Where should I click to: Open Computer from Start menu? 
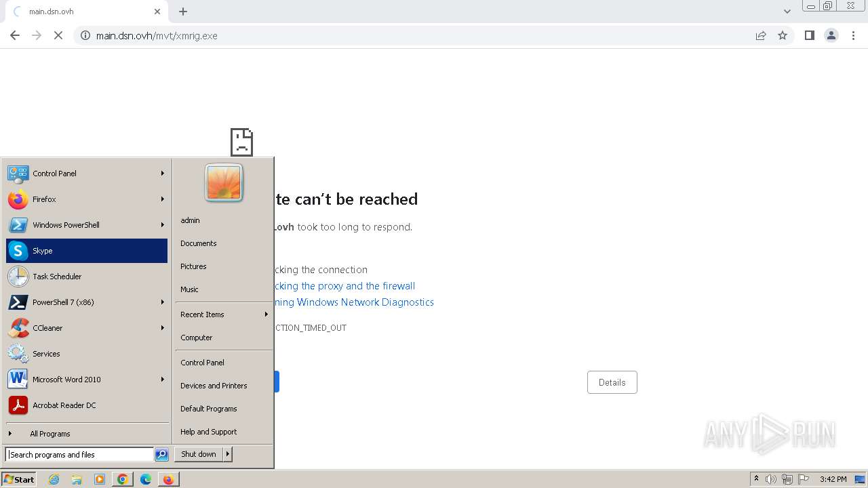[224, 338]
